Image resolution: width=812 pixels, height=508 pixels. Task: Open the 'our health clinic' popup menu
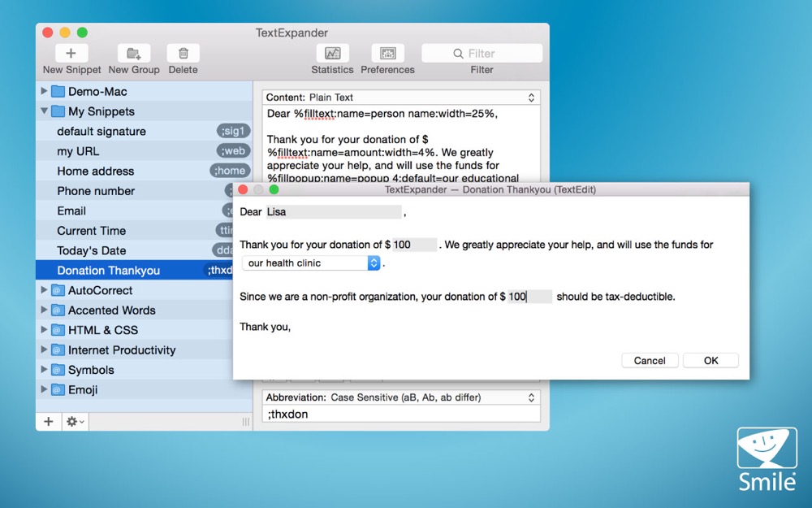313,263
